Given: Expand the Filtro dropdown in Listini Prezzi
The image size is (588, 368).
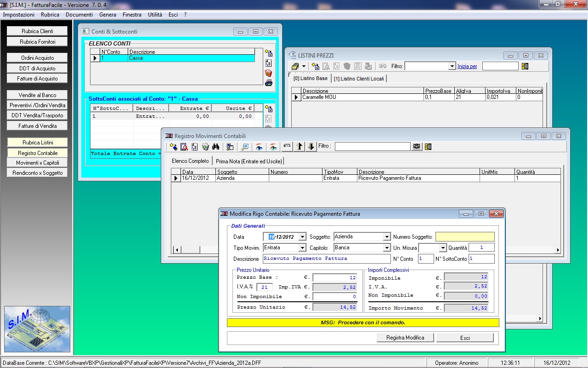Looking at the screenshot, I should (452, 67).
